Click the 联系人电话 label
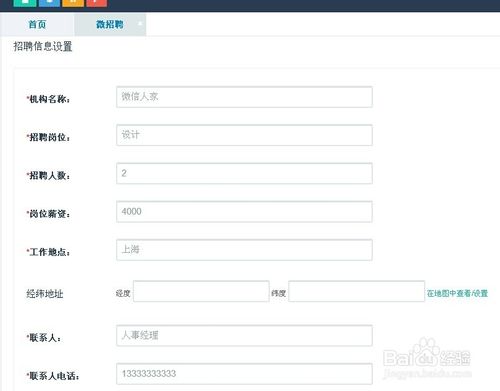500x391 pixels. (x=53, y=376)
